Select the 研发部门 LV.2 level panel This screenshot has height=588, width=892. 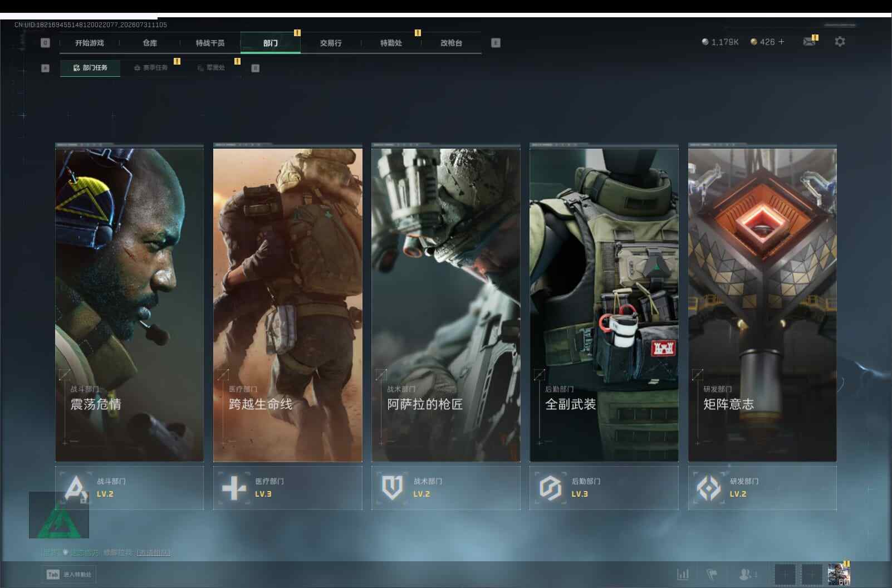pyautogui.click(x=762, y=488)
